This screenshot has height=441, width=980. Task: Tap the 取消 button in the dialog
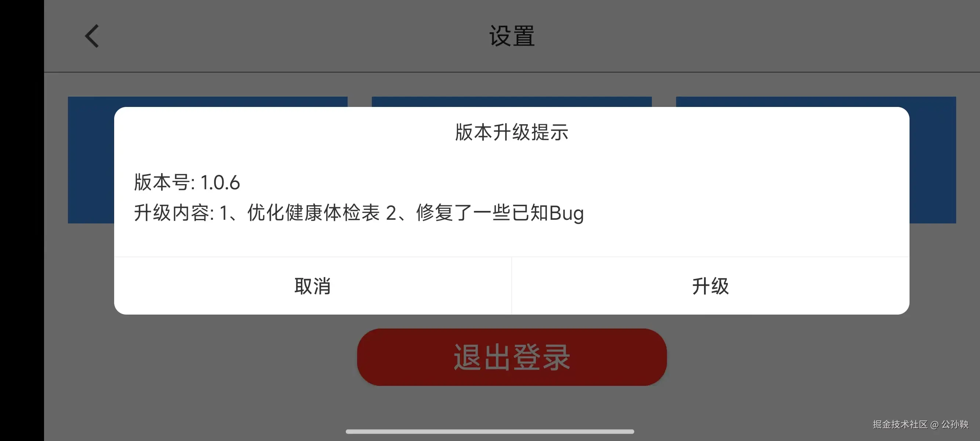(x=313, y=286)
